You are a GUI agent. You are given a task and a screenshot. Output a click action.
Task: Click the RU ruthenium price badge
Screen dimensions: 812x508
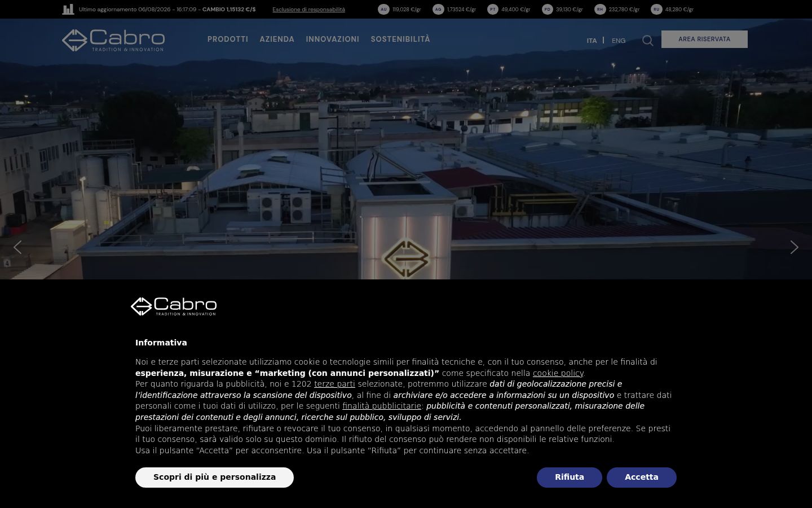pos(656,10)
